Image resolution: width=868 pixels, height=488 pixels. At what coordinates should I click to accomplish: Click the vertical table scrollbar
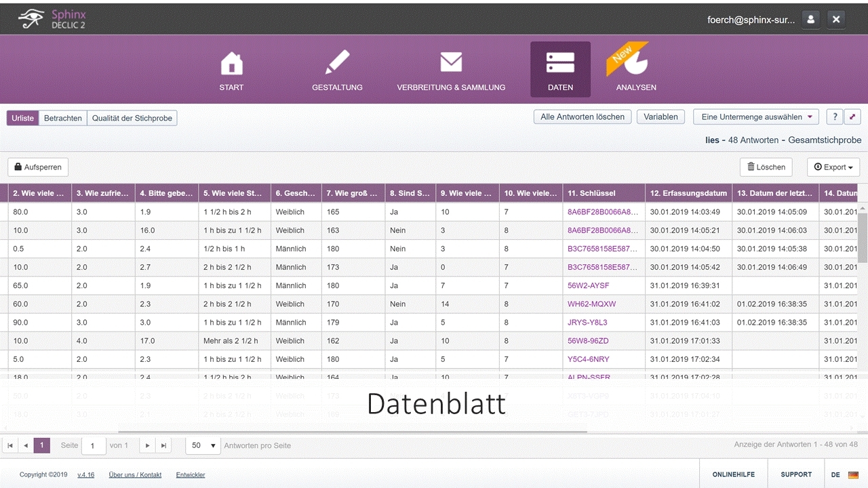[x=863, y=237]
